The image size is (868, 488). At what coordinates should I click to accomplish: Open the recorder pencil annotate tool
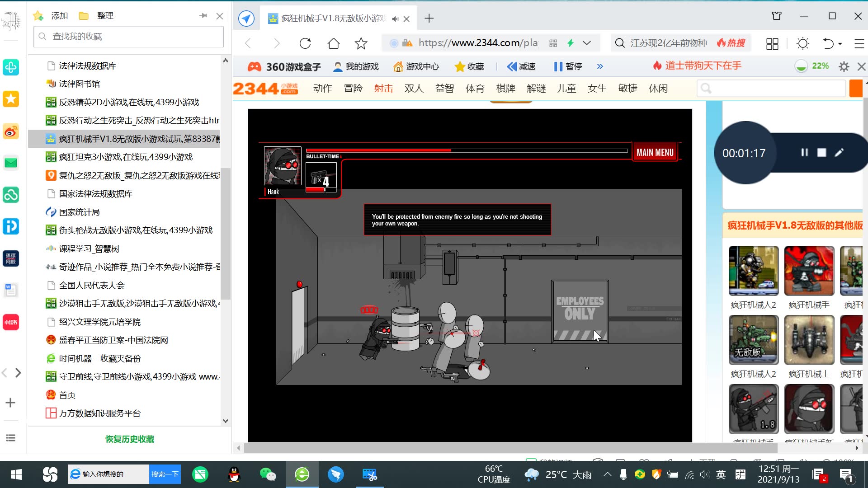point(839,153)
